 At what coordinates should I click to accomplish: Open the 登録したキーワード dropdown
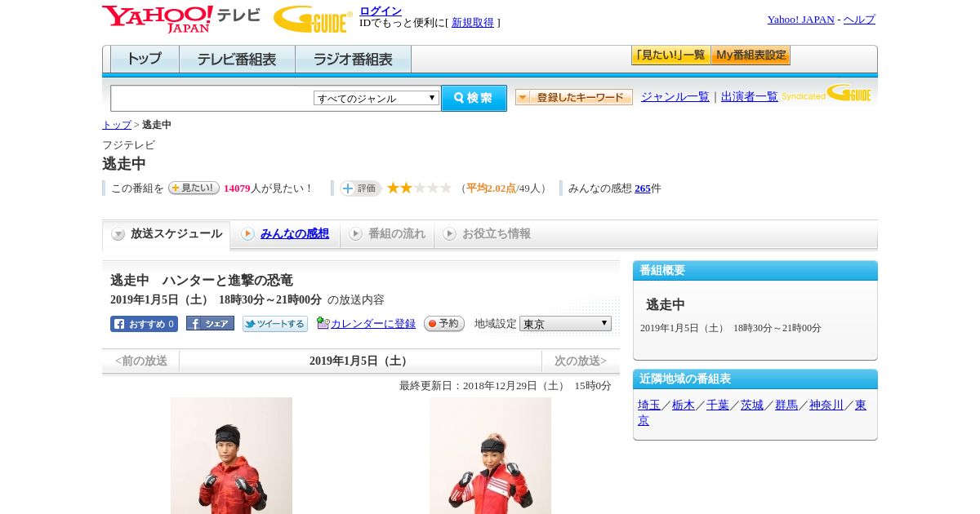[574, 97]
